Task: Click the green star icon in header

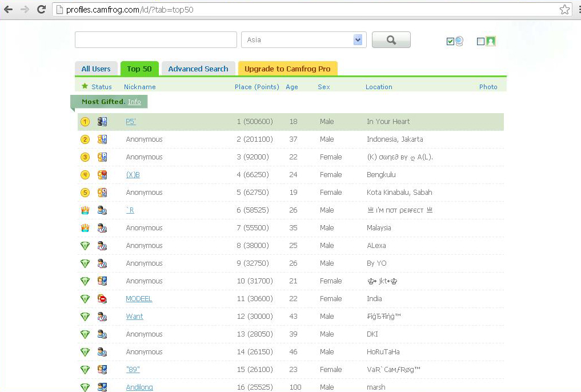Action: 85,86
